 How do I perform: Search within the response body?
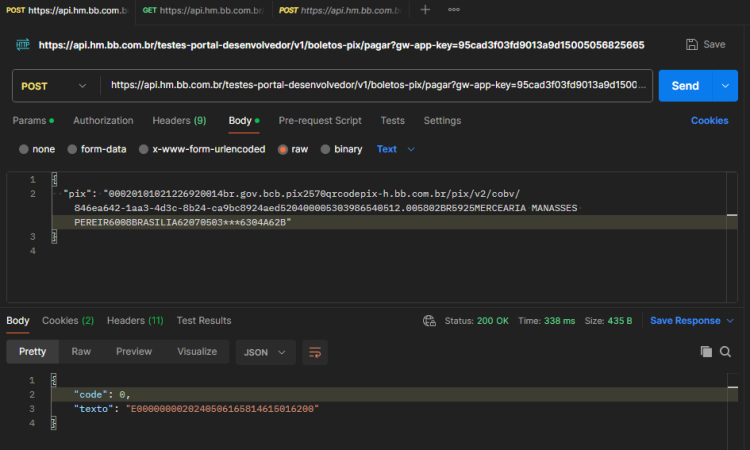click(725, 352)
